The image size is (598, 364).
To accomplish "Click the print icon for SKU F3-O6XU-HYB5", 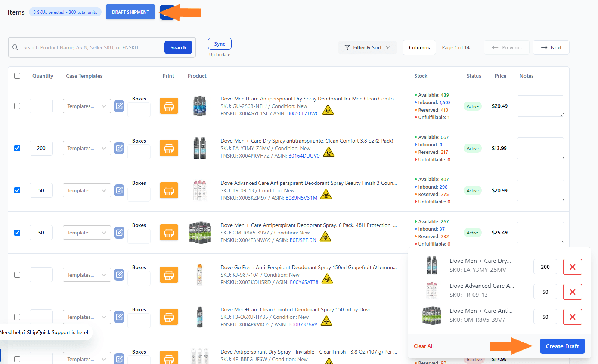I will (x=169, y=317).
